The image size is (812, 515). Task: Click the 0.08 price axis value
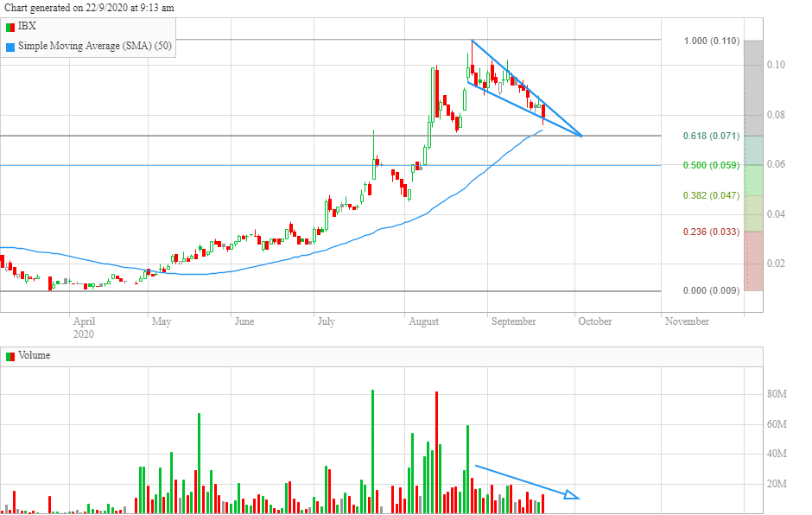tap(776, 115)
